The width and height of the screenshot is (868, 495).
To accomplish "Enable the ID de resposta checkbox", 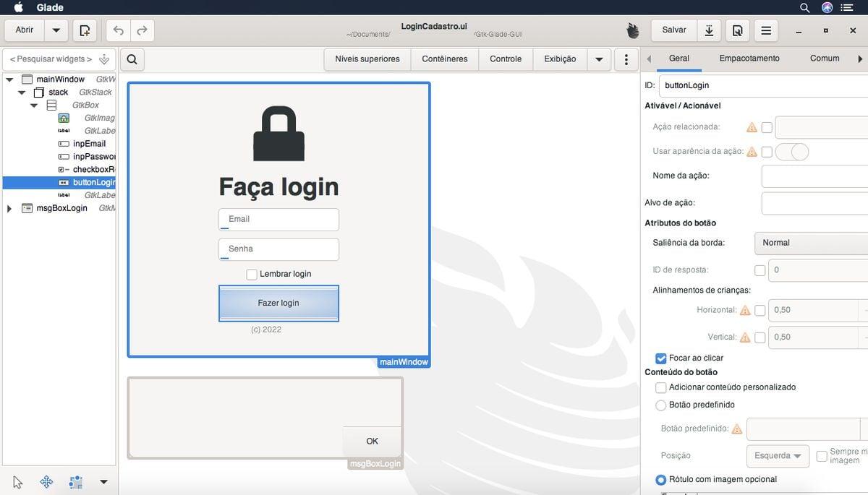I will coord(759,270).
